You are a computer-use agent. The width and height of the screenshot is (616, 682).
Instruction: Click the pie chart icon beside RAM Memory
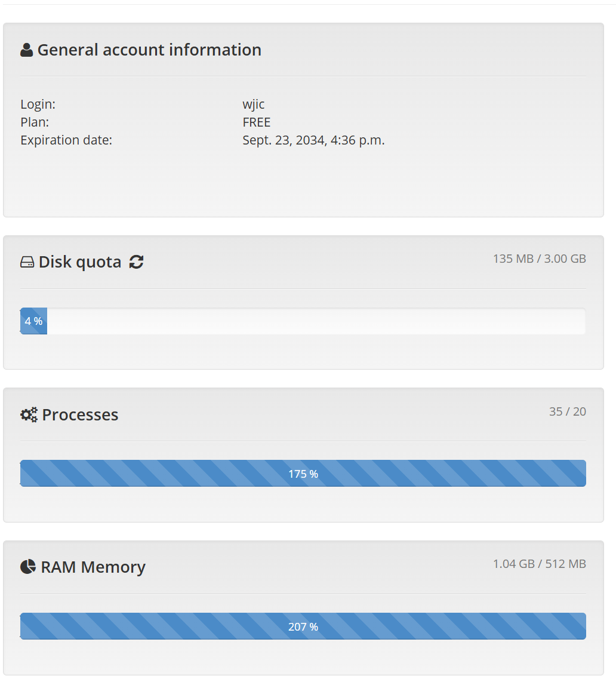pyautogui.click(x=28, y=567)
